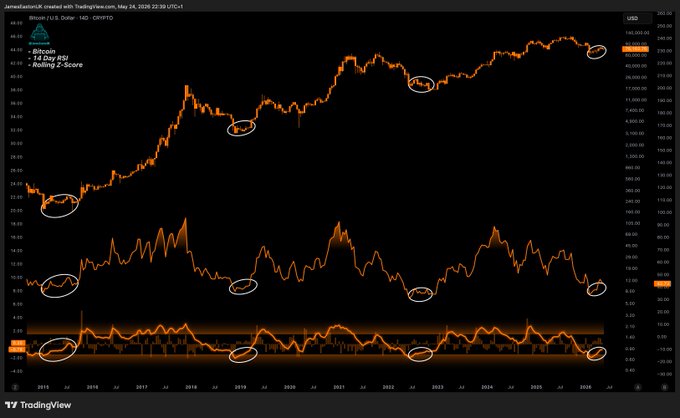This screenshot has height=418, width=680.
Task: Click the 2021 label on time axis
Action: [x=339, y=387]
